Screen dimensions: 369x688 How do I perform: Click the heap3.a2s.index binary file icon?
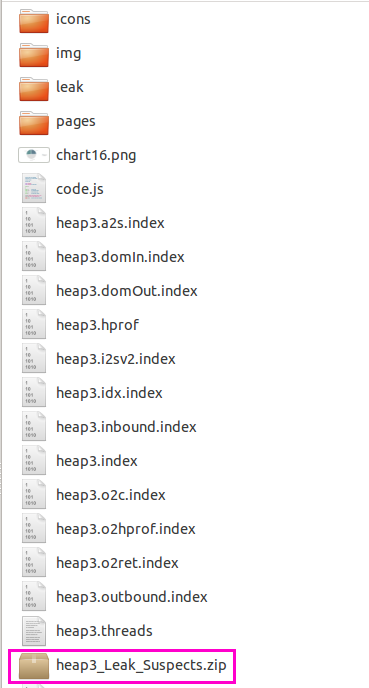point(34,222)
